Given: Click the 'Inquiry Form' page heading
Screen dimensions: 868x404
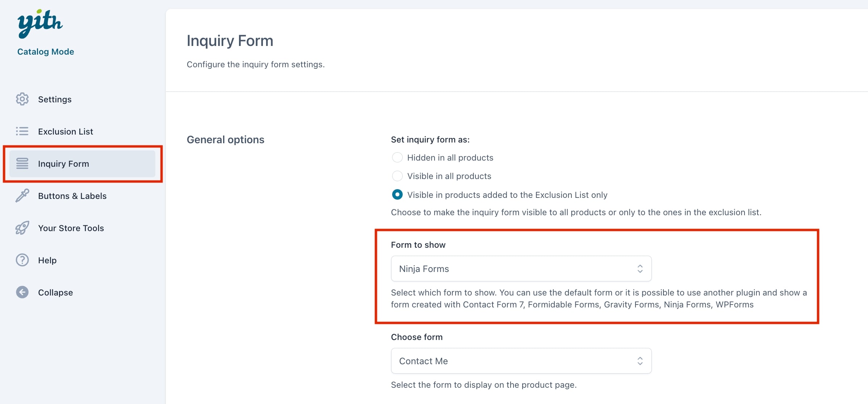Looking at the screenshot, I should pyautogui.click(x=230, y=41).
